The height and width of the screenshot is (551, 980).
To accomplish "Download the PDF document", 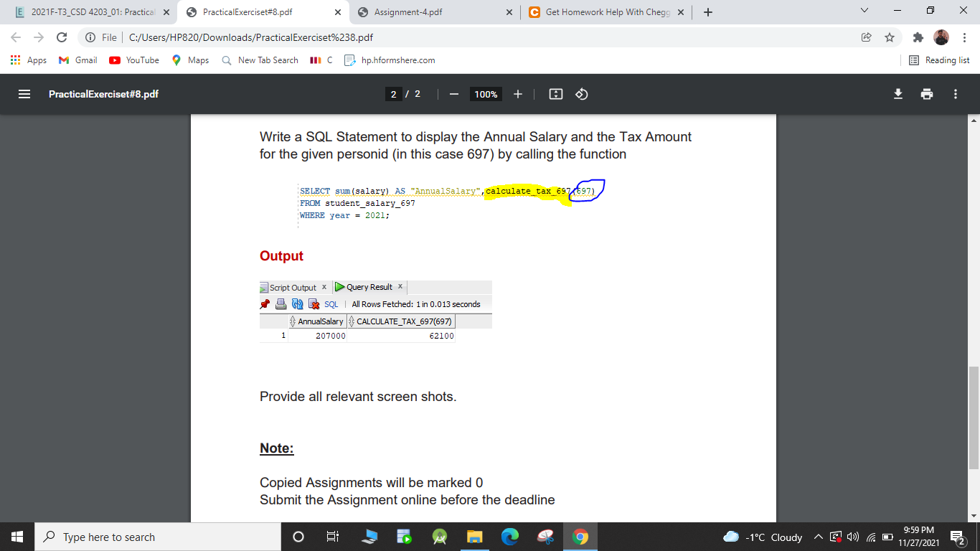I will pyautogui.click(x=898, y=94).
